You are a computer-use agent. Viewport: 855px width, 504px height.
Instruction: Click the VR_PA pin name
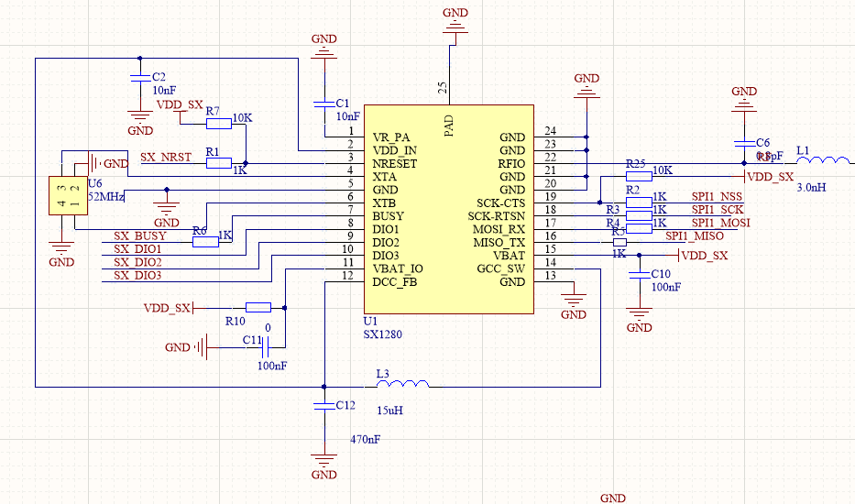tap(391, 137)
